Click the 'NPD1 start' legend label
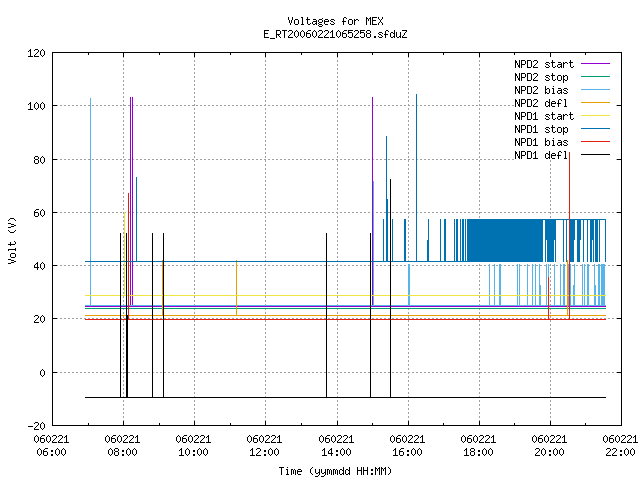The height and width of the screenshot is (480, 640). (544, 116)
